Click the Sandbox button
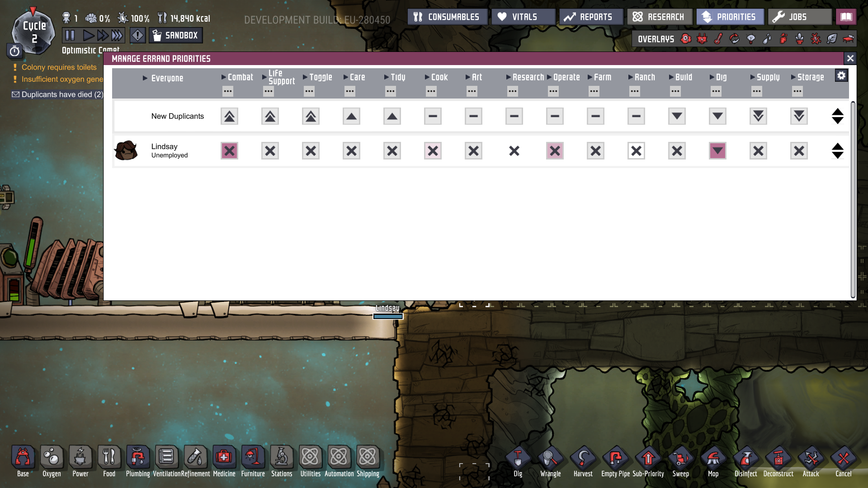This screenshot has width=868, height=488. 175,35
